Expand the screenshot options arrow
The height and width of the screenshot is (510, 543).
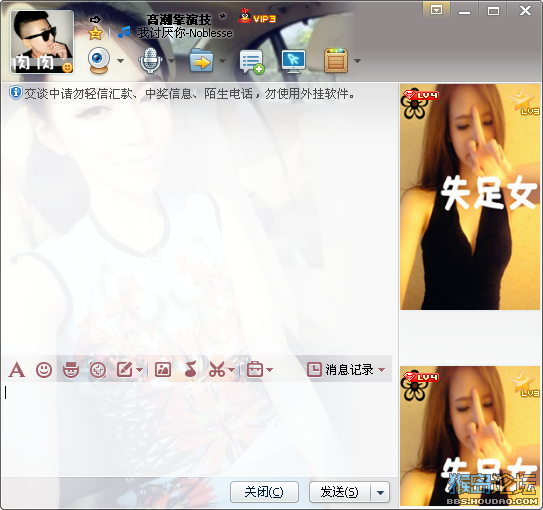pos(232,370)
